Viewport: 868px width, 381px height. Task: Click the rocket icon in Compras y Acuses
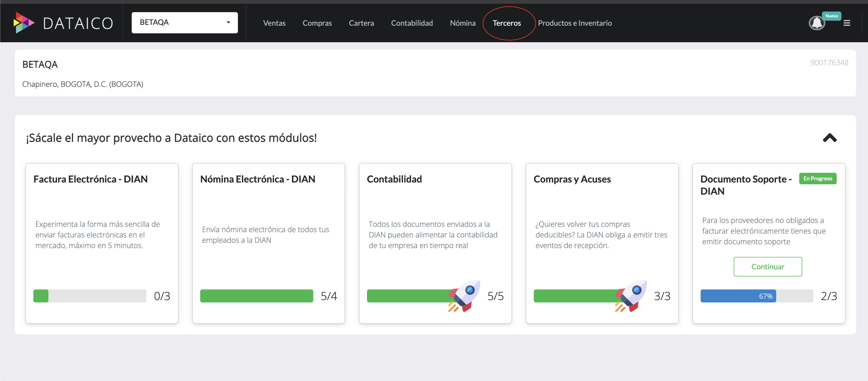tap(631, 296)
